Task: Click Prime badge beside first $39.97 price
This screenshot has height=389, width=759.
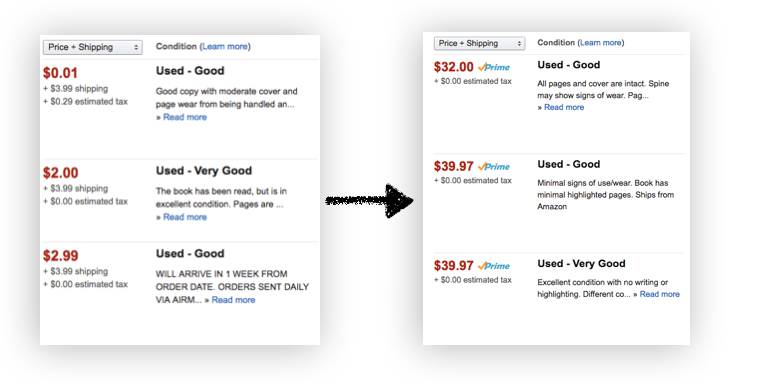Action: [x=494, y=166]
